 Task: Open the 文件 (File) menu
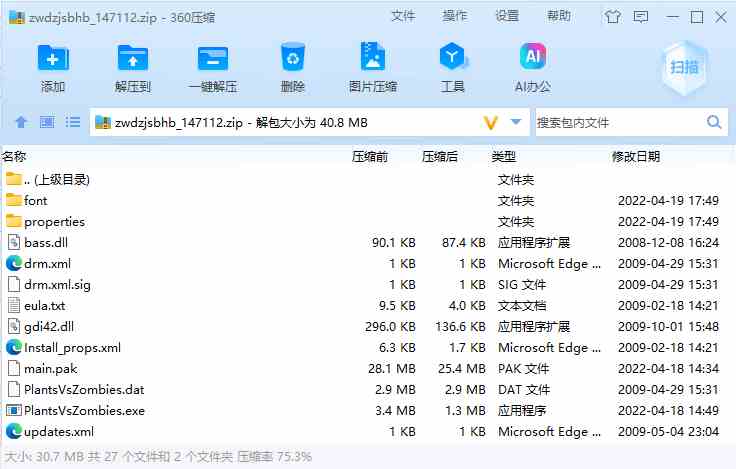[403, 16]
